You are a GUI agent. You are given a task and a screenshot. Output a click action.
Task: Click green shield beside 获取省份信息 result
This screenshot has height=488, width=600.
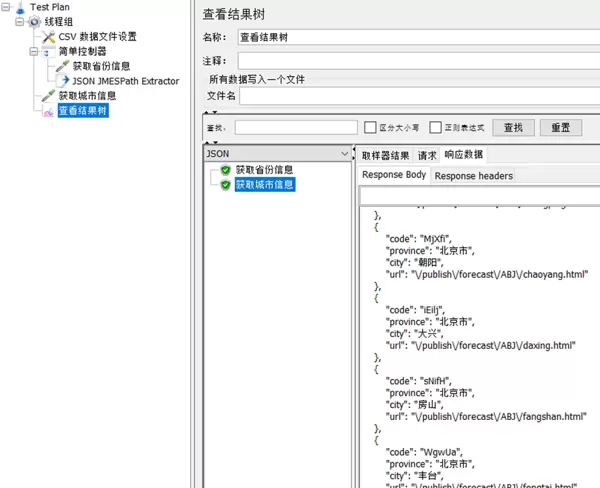click(x=226, y=170)
